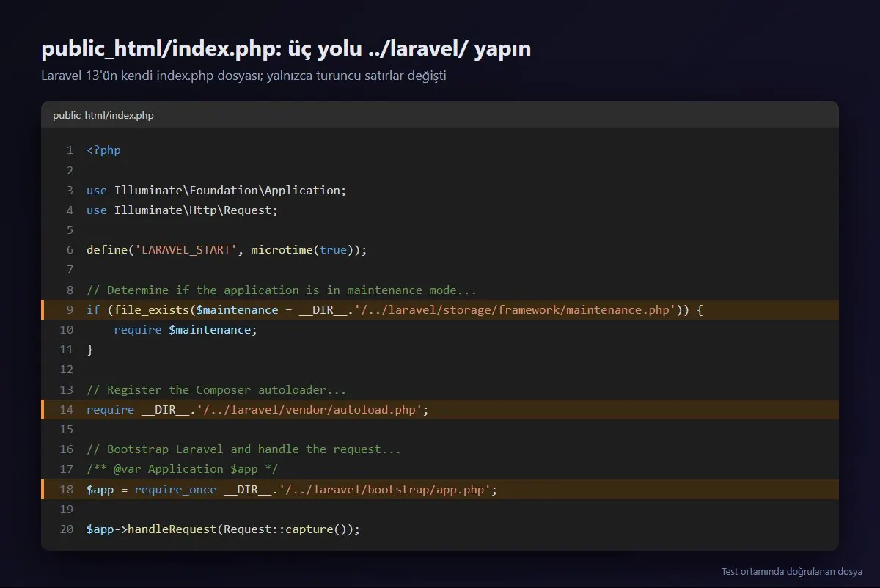This screenshot has height=588, width=880.
Task: Click line number 18 in the gutter
Action: click(67, 489)
